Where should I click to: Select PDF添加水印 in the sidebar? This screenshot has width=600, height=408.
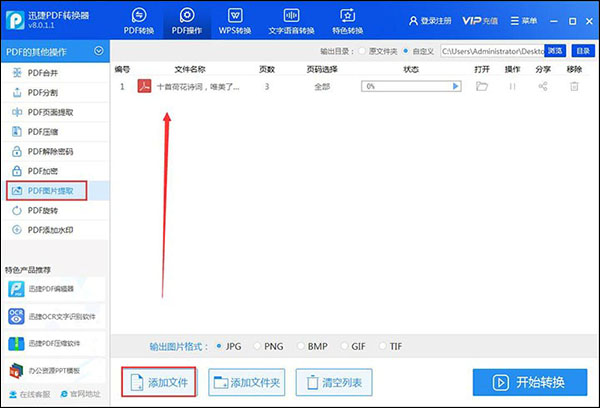55,230
